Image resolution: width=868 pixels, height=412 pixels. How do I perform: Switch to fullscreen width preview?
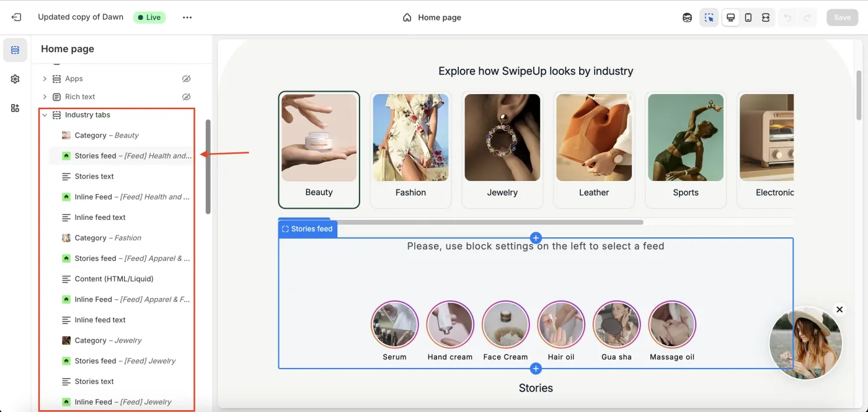pyautogui.click(x=766, y=17)
